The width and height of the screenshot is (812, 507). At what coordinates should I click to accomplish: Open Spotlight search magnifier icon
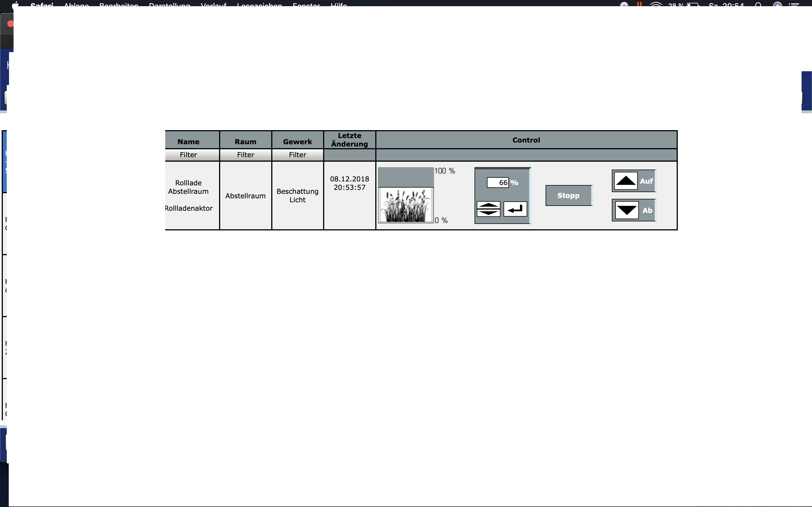(x=758, y=5)
